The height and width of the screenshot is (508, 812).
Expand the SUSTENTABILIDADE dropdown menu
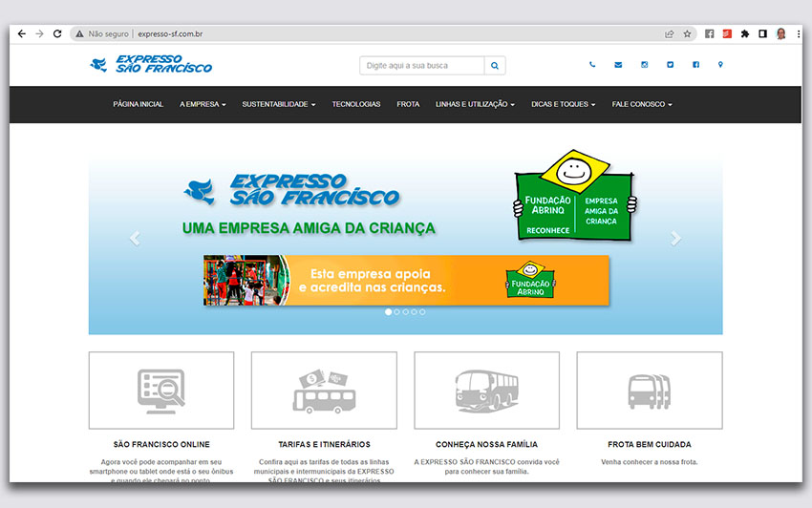click(279, 104)
